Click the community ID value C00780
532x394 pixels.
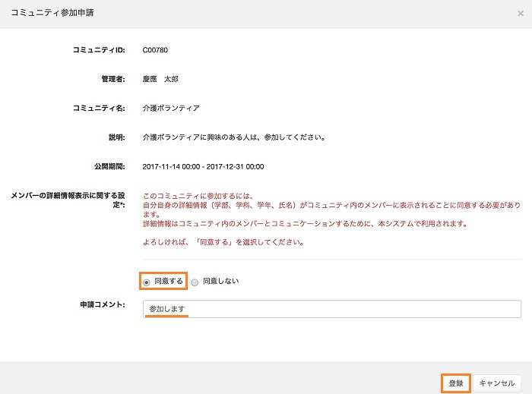pos(155,50)
